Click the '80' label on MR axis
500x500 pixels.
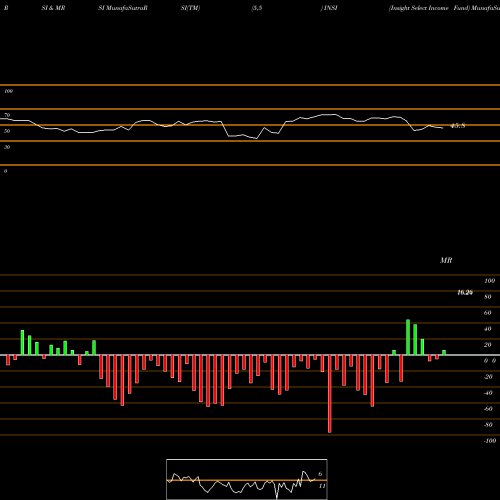(x=488, y=297)
